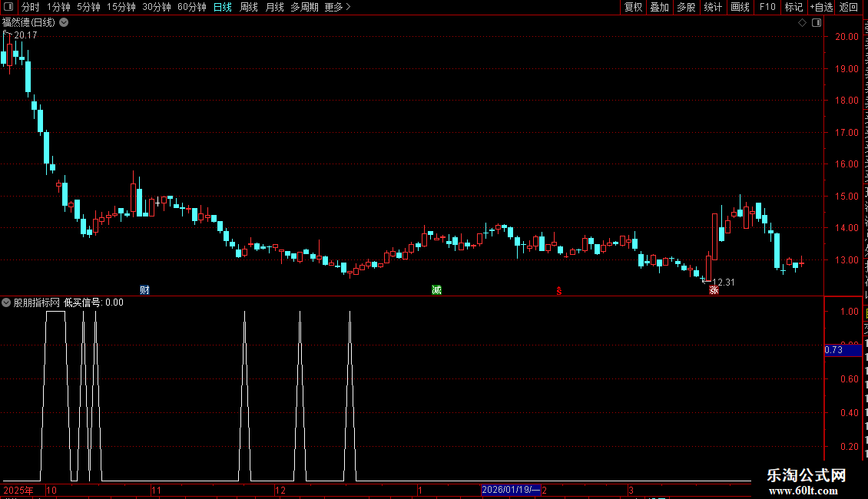Switch to 日线 daily chart
Viewport: 868px width, 499px height.
pyautogui.click(x=223, y=7)
